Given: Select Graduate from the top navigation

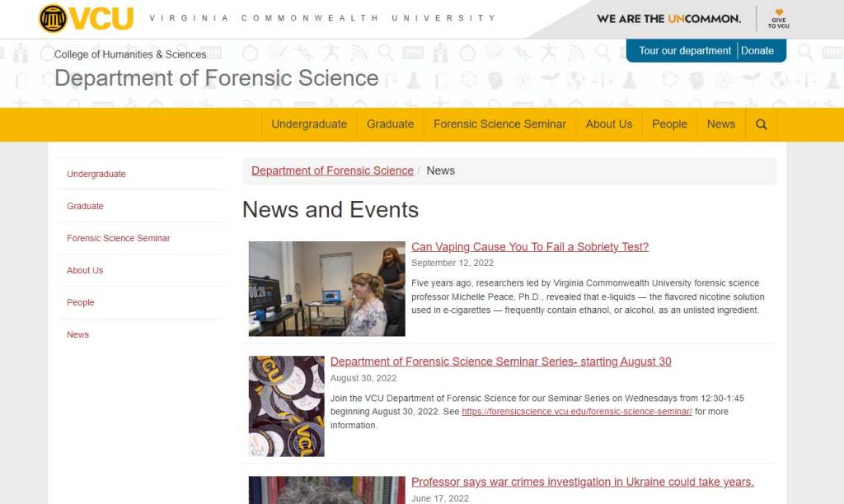Looking at the screenshot, I should 390,124.
